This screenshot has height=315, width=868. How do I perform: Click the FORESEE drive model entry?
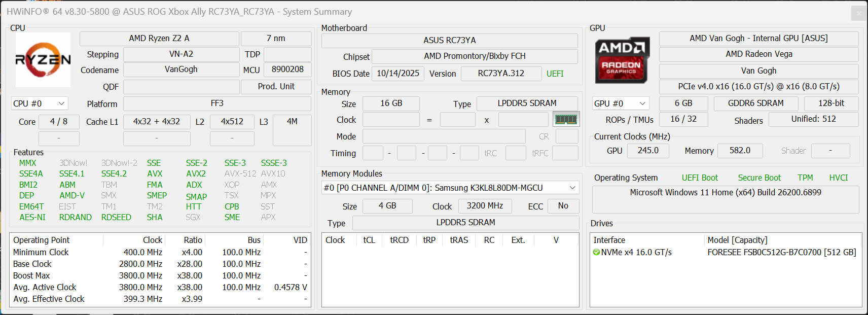coord(781,252)
